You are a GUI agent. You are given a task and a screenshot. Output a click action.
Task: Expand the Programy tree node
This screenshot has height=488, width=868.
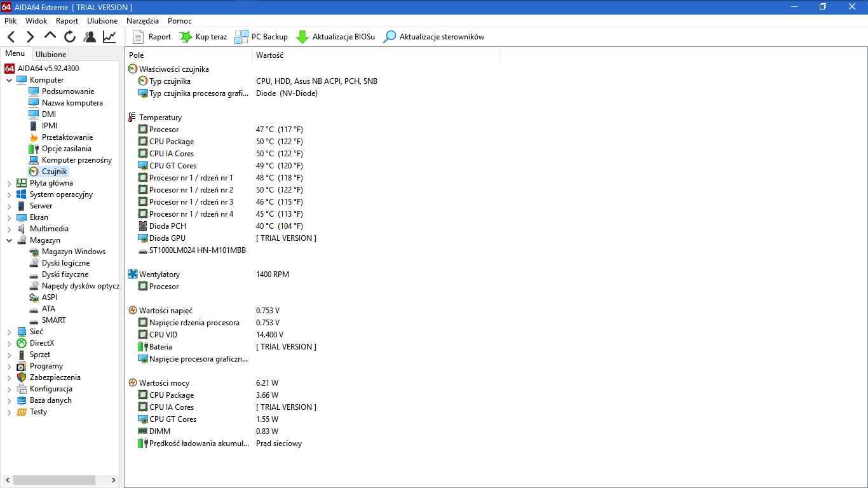[x=9, y=366]
